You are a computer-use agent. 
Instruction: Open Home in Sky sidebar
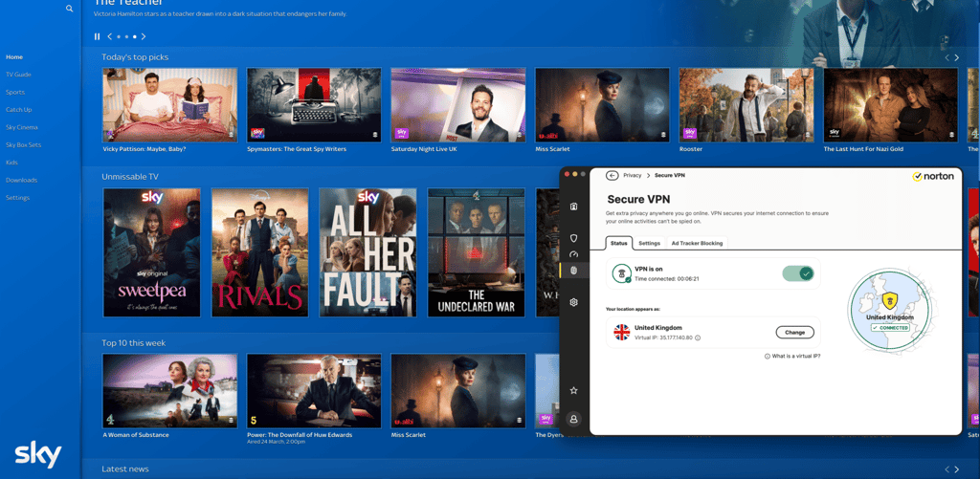click(x=14, y=56)
